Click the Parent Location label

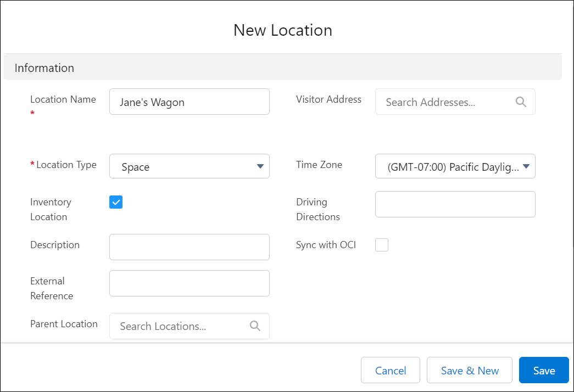coord(64,324)
